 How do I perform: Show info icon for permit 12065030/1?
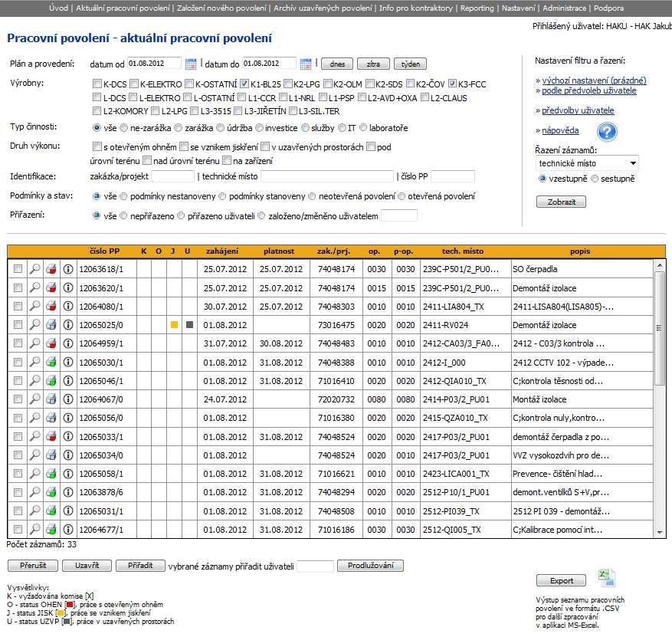pos(67,363)
